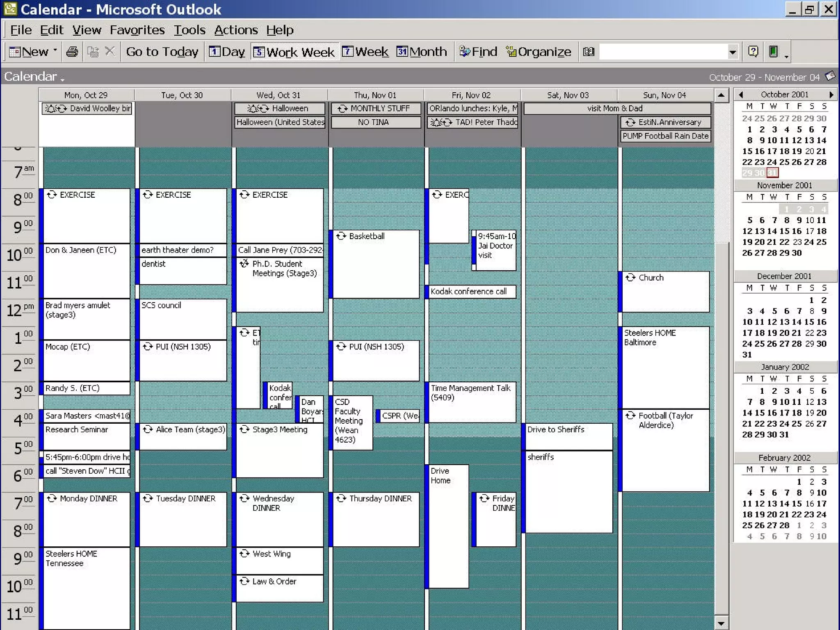Go to next month in date navigator
This screenshot has height=630, width=840.
point(831,95)
